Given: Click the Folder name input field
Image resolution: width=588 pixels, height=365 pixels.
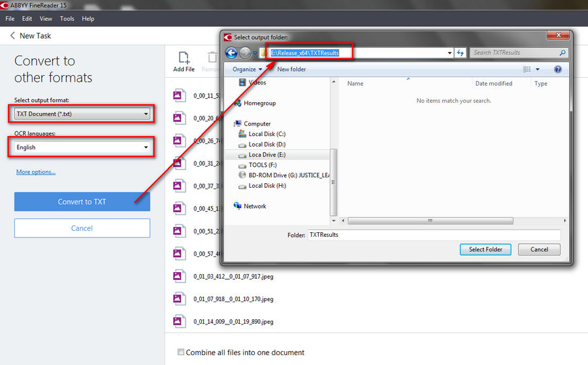Looking at the screenshot, I should coord(434,235).
